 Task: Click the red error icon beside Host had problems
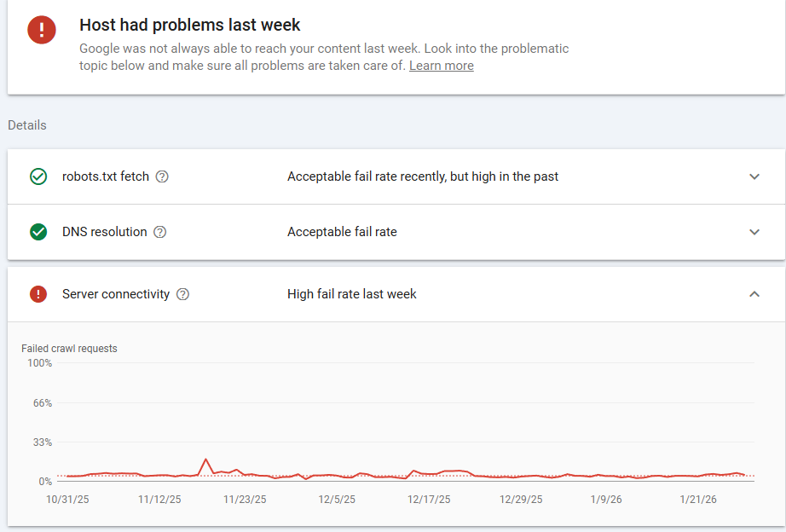41,30
